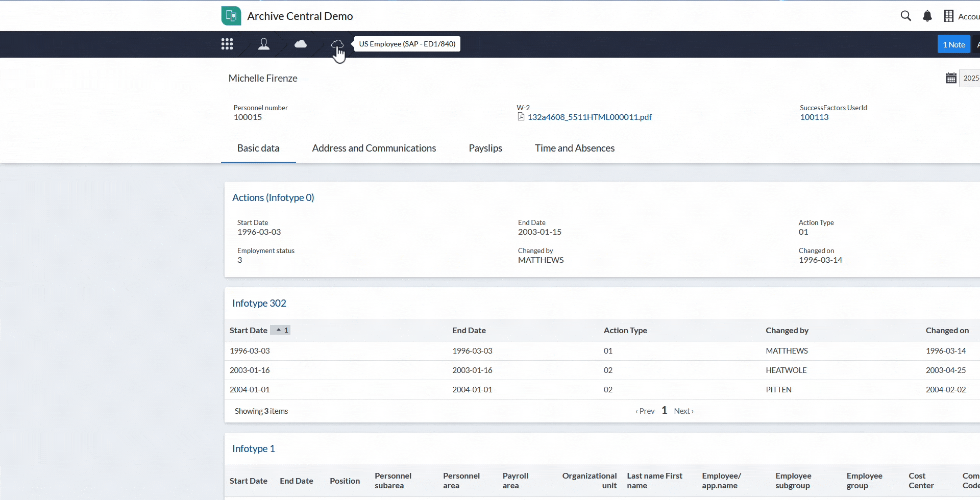This screenshot has width=980, height=500.
Task: Open the Payslips tab
Action: (x=485, y=148)
